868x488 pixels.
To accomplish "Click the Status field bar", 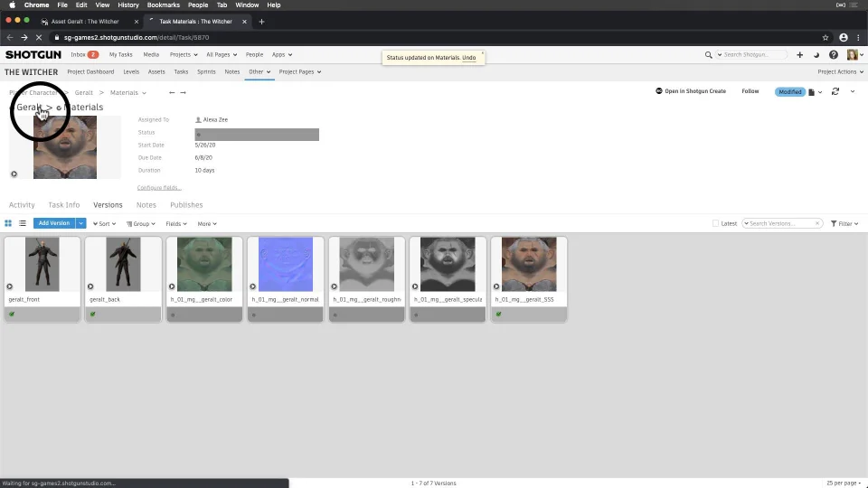I will (257, 135).
